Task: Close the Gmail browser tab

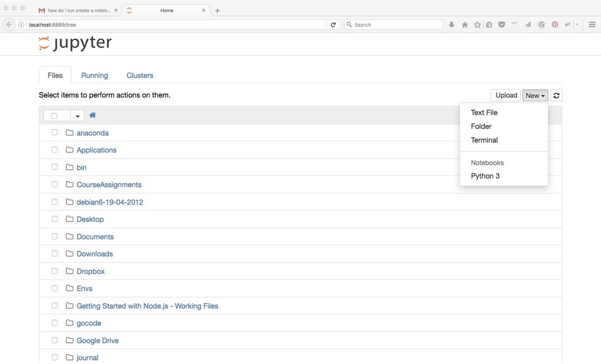Action: [116, 11]
